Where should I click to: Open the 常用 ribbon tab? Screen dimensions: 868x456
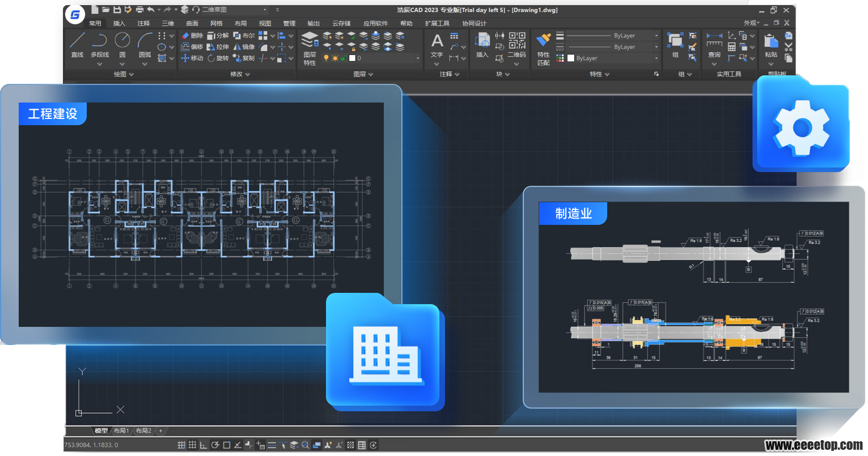coord(95,23)
